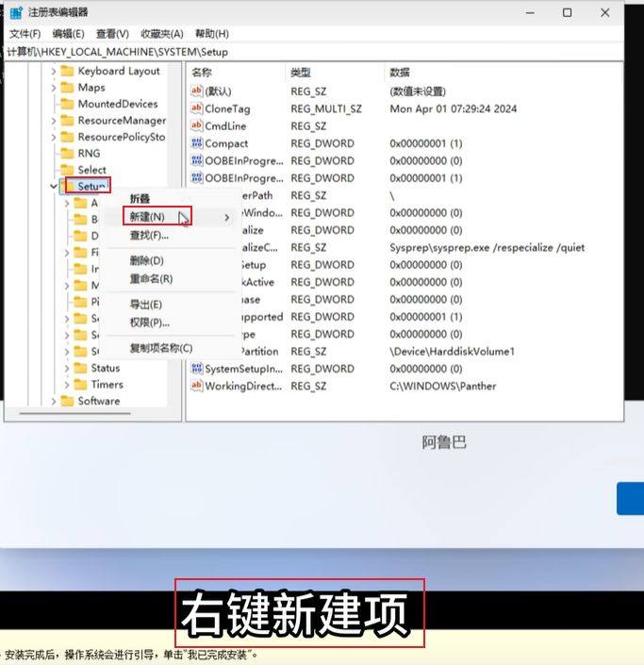Click the Registry Editor app icon in title bar

click(x=14, y=12)
